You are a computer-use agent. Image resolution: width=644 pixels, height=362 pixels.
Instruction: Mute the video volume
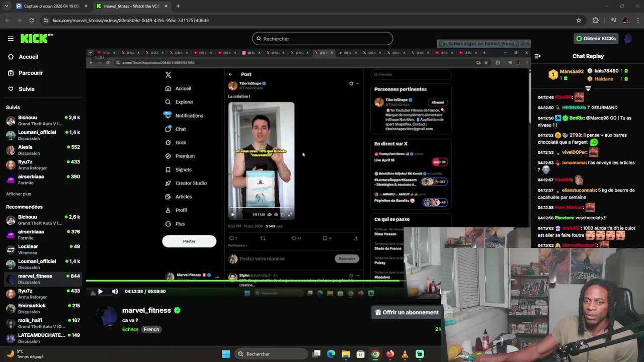pos(115,291)
